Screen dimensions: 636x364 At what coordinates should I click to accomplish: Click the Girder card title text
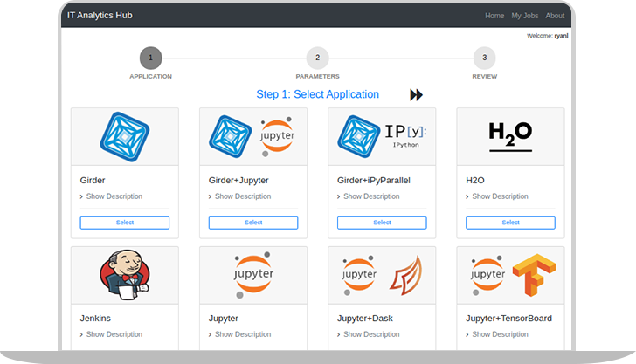click(93, 181)
